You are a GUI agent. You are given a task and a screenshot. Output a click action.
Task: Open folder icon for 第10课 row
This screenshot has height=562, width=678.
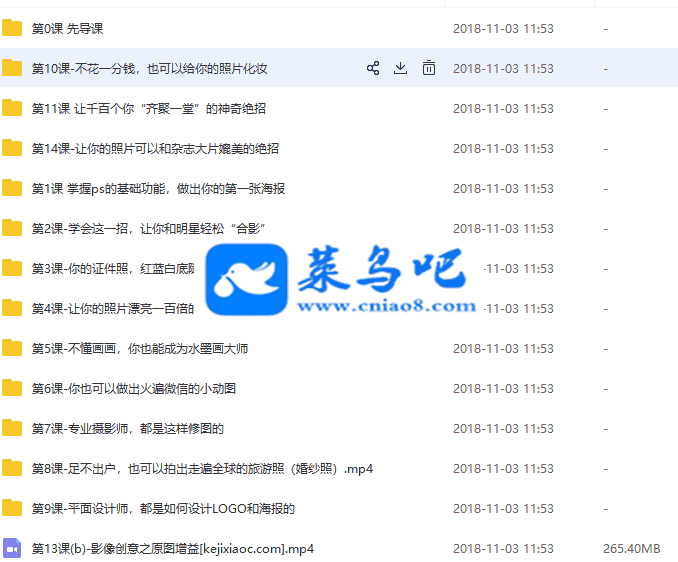(x=12, y=68)
